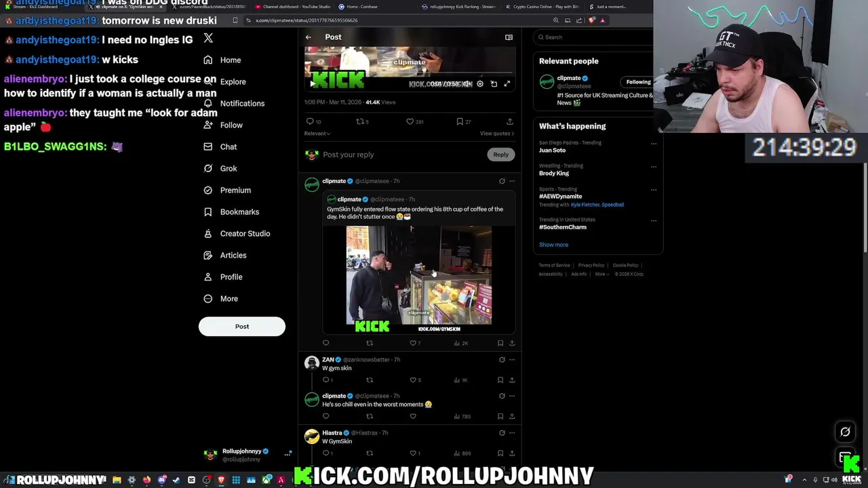Image resolution: width=868 pixels, height=488 pixels.
Task: Seek on the video progress bar
Action: (410, 72)
